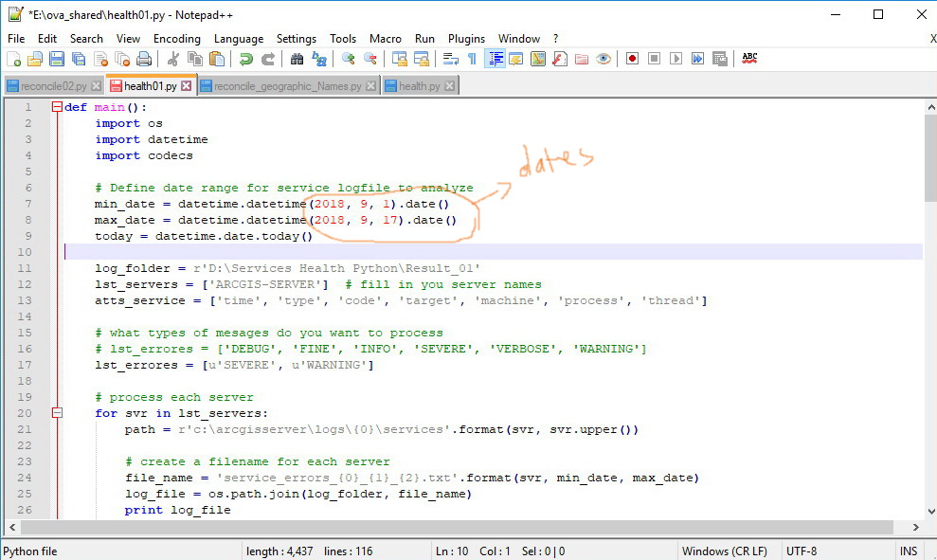This screenshot has height=560, width=937.
Task: Click the Stop Recording macro button
Action: click(655, 59)
